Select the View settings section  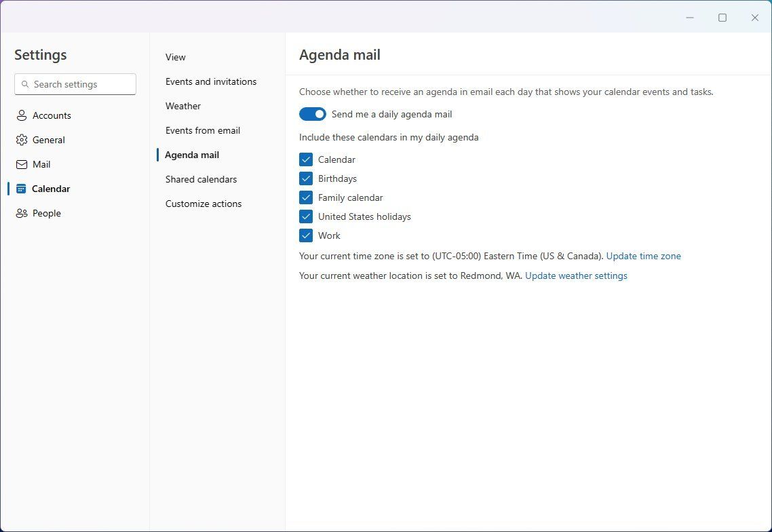point(175,57)
